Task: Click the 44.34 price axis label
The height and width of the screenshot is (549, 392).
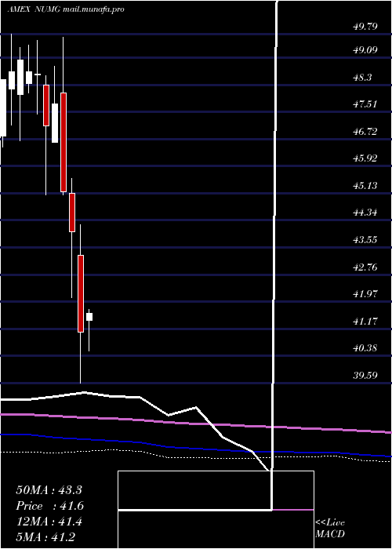Action: [365, 213]
